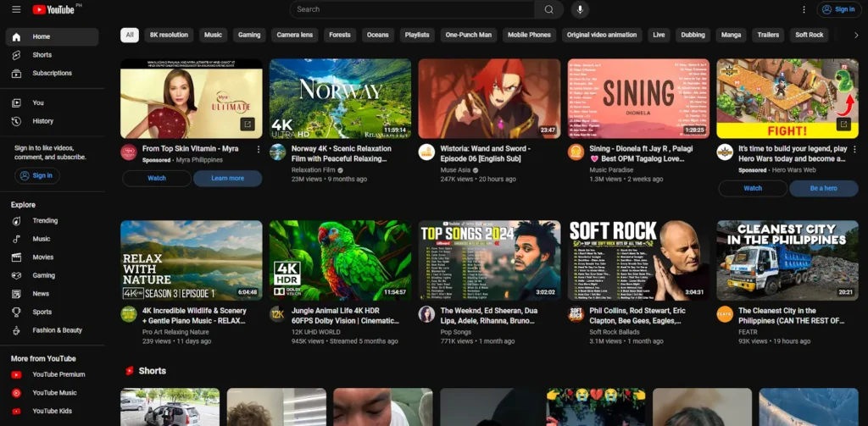Click Sign in at top right
868x426 pixels.
point(837,9)
